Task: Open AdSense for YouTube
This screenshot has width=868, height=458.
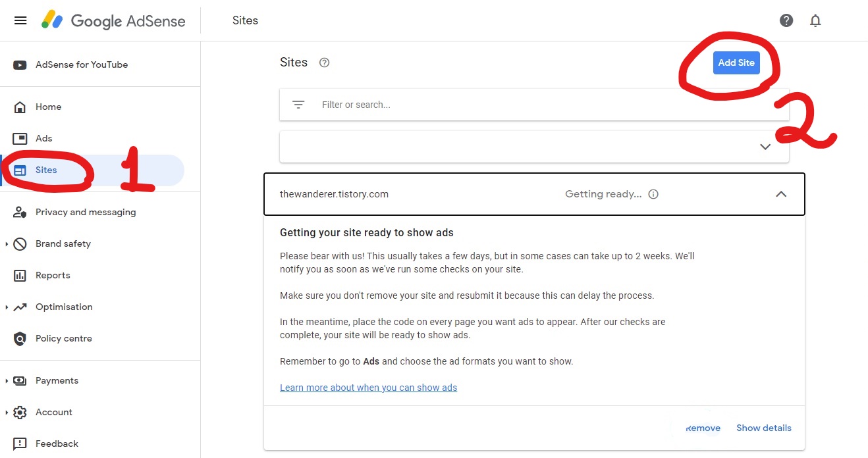Action: point(82,65)
